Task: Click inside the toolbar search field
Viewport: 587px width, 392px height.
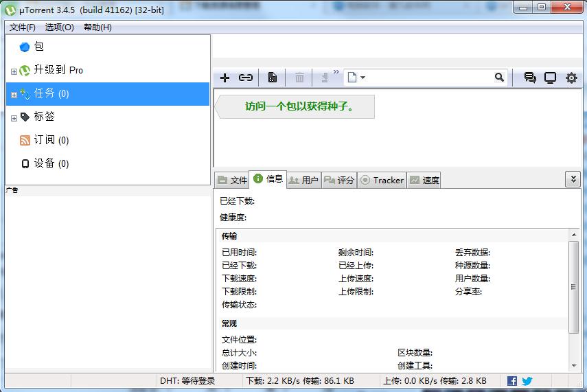Action: click(x=430, y=78)
